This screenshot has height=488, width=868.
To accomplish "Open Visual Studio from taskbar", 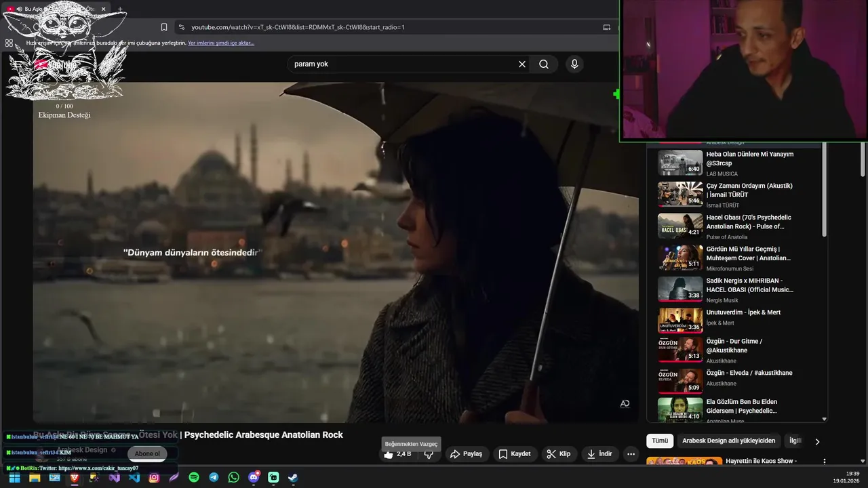I will point(114,478).
